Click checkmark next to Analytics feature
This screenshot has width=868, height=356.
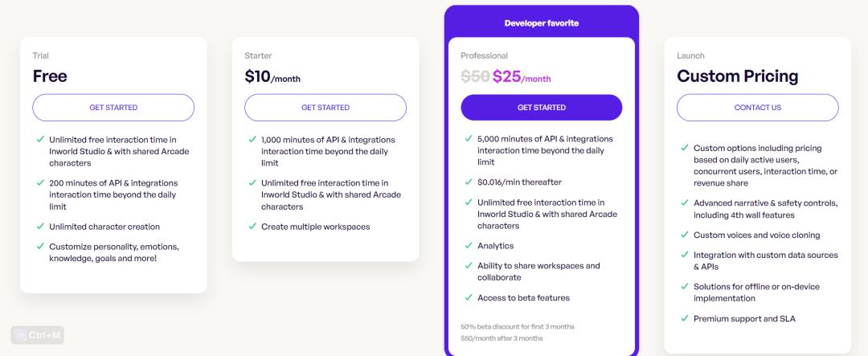[x=469, y=245]
